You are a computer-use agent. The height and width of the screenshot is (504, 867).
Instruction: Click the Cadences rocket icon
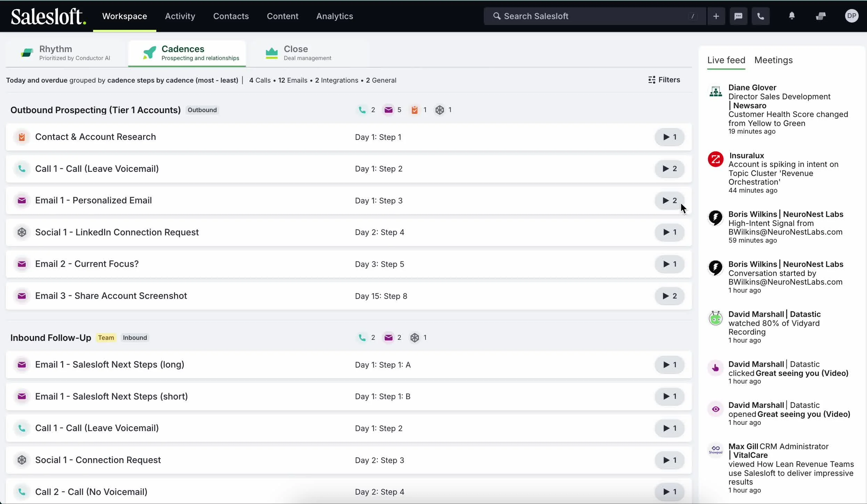click(x=149, y=53)
